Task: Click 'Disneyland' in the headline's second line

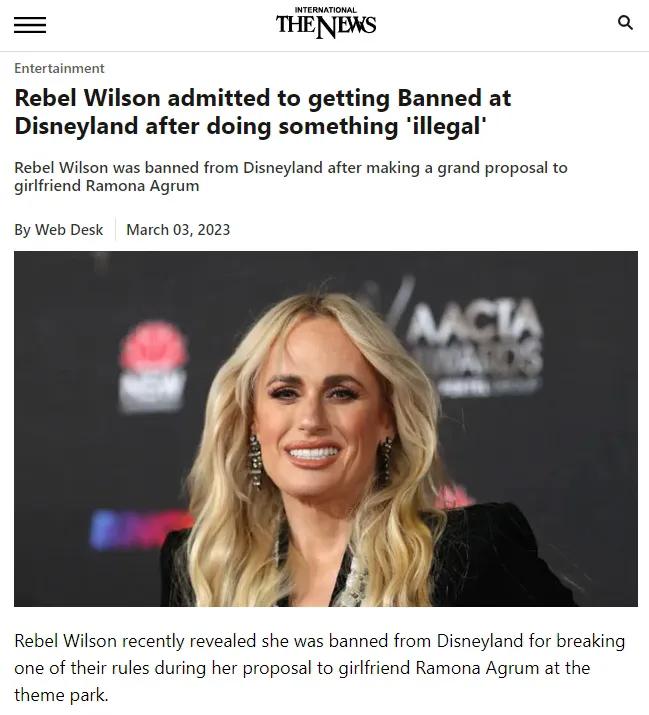Action: (x=76, y=126)
